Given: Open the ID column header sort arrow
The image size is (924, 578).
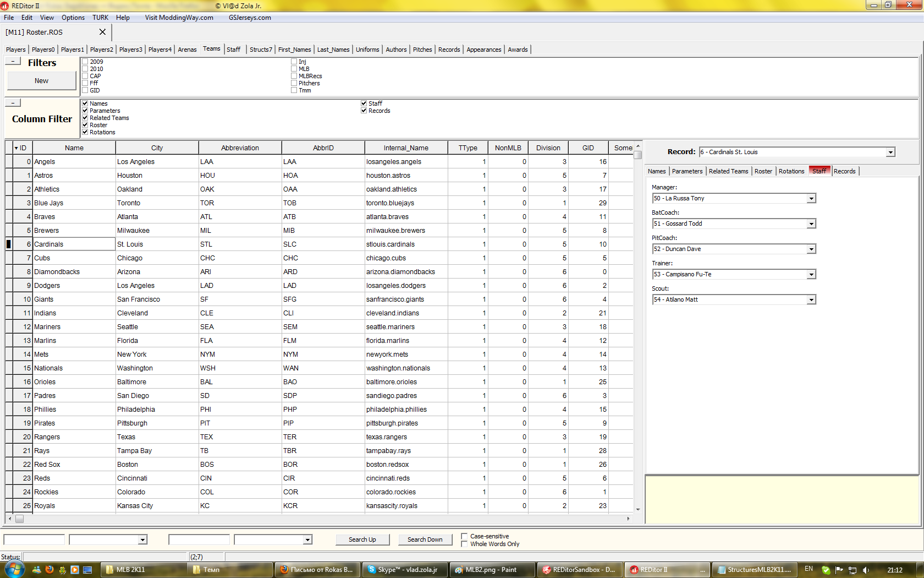Looking at the screenshot, I should 16,148.
